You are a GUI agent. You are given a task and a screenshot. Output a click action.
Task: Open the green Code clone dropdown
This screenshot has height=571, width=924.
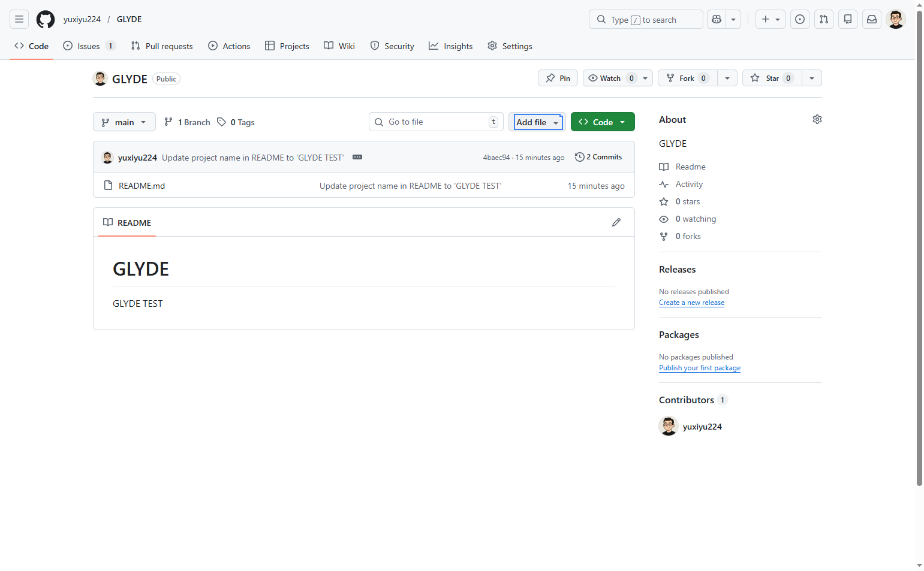[603, 122]
